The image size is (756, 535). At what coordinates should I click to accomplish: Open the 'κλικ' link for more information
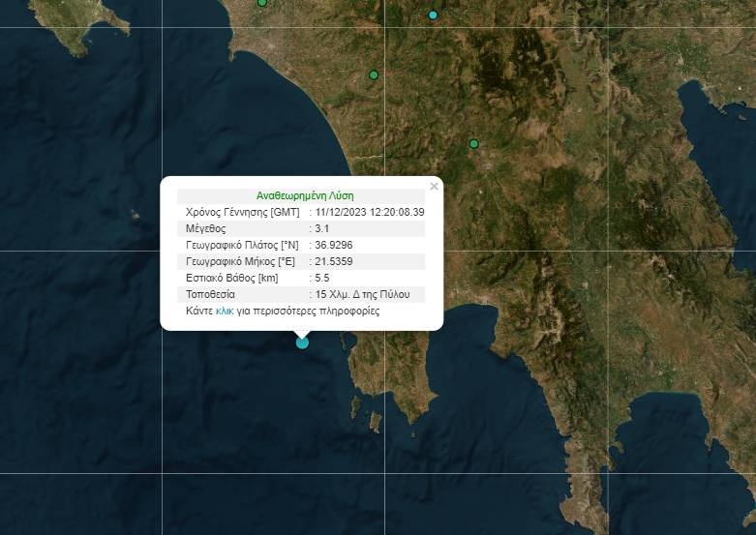(225, 312)
